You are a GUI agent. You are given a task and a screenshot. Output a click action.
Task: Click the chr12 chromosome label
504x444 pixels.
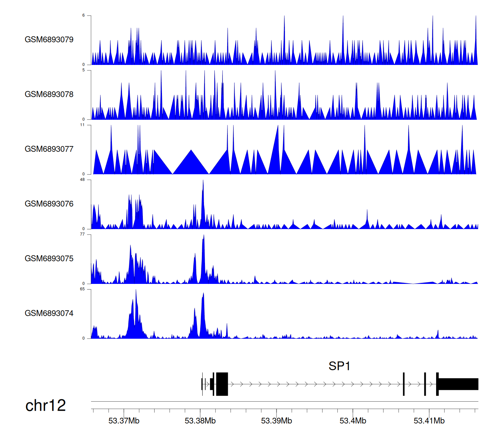click(46, 406)
